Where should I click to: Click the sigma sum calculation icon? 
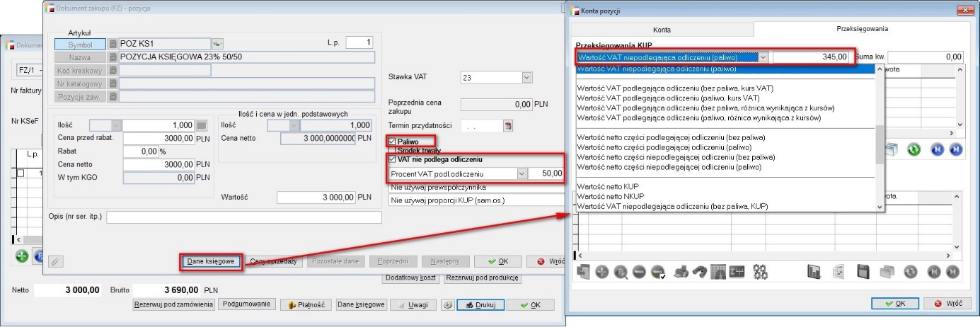[737, 271]
